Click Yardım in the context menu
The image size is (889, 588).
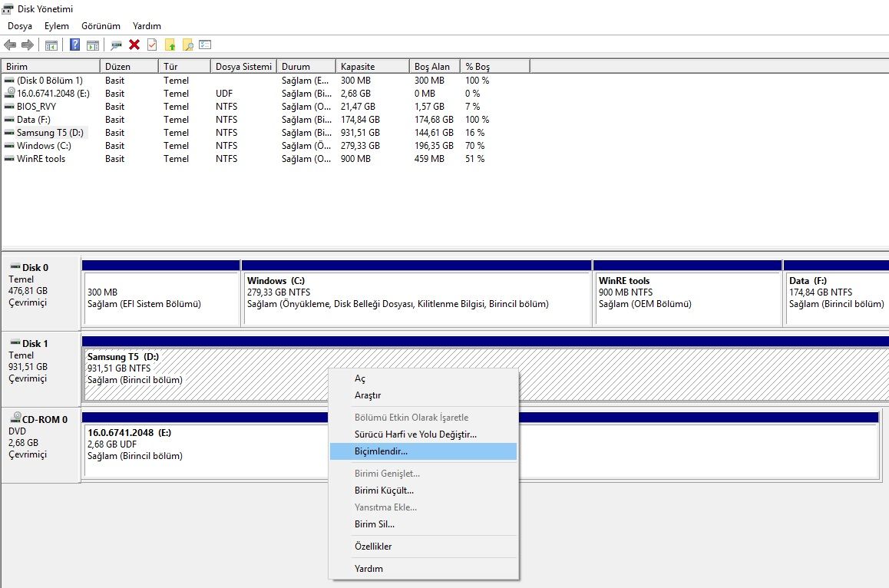[x=423, y=569]
